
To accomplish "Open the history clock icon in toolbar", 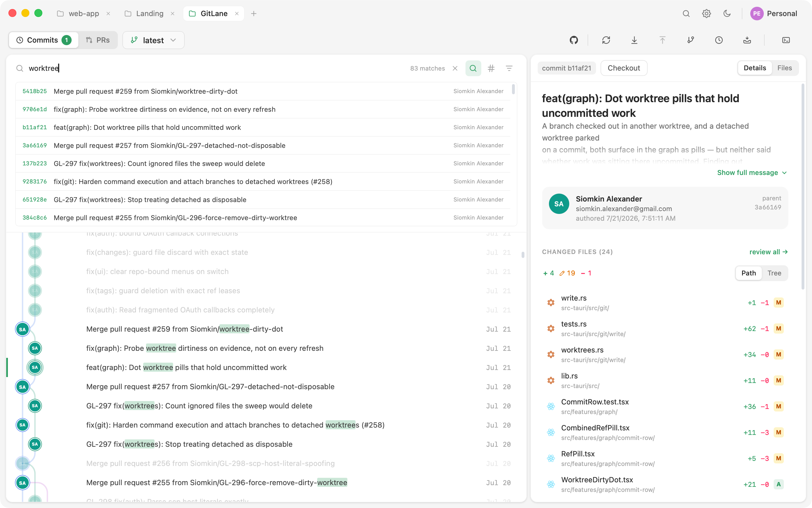I will [x=719, y=40].
